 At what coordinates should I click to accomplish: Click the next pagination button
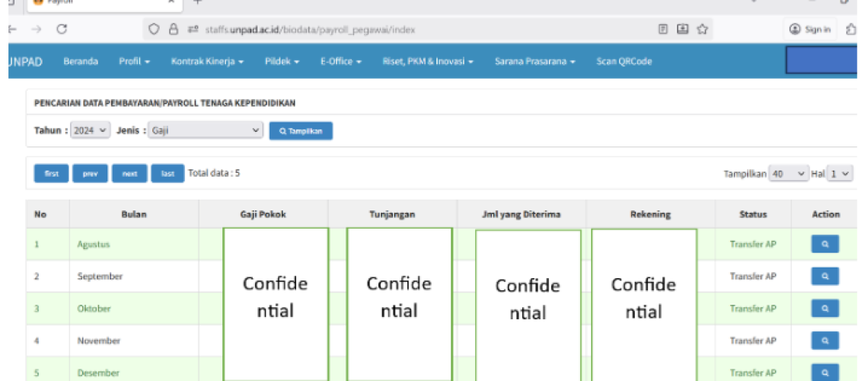click(x=129, y=173)
